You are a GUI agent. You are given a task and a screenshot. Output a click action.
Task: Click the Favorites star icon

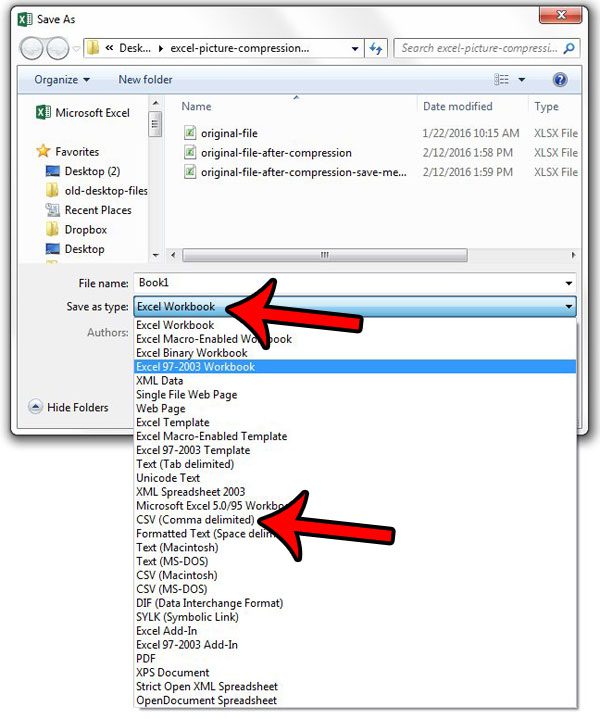coord(43,151)
